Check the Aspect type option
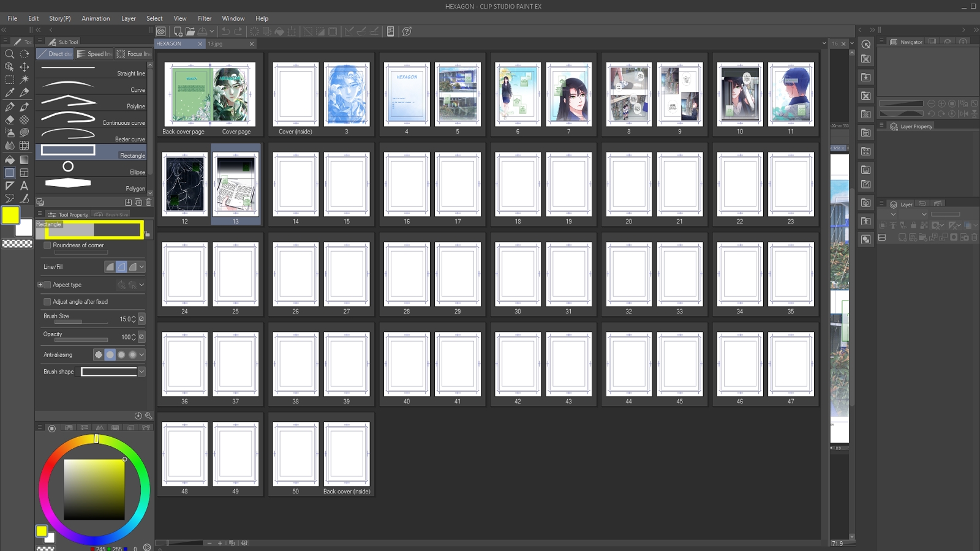980x551 pixels. (x=47, y=285)
